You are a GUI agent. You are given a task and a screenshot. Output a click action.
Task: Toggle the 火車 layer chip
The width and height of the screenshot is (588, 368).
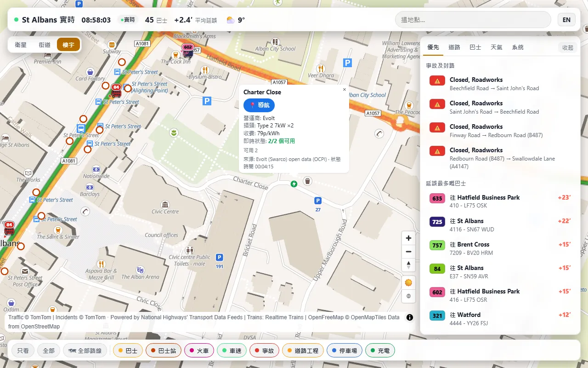199,351
